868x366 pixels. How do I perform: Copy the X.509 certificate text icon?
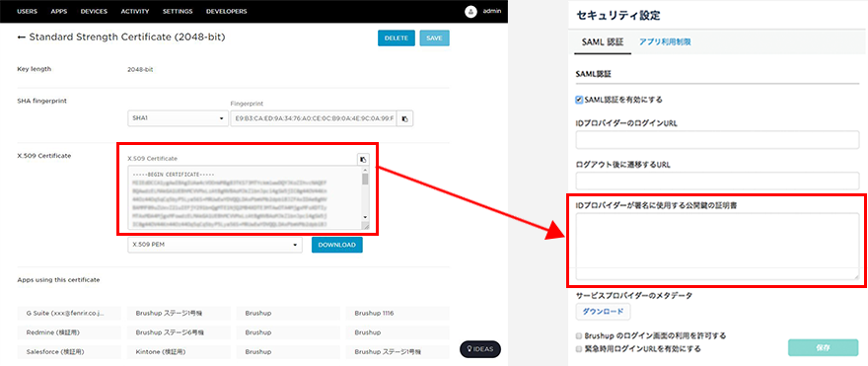click(x=363, y=159)
